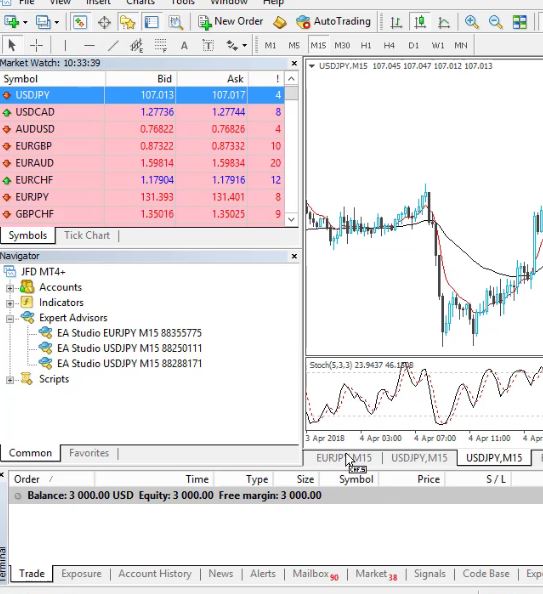Switch to Symbols tab
Image resolution: width=543 pixels, height=594 pixels.
click(x=28, y=235)
